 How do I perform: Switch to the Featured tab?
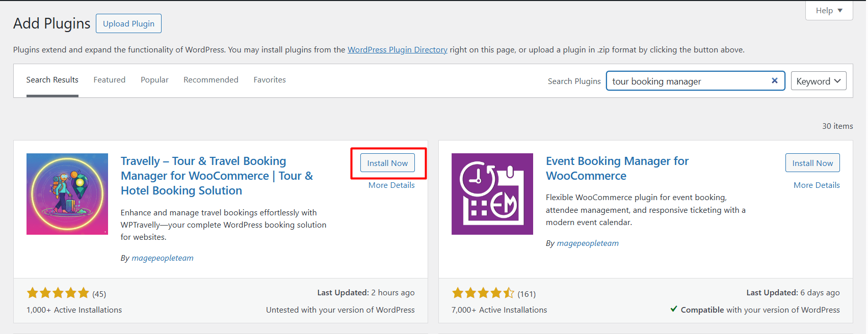109,80
